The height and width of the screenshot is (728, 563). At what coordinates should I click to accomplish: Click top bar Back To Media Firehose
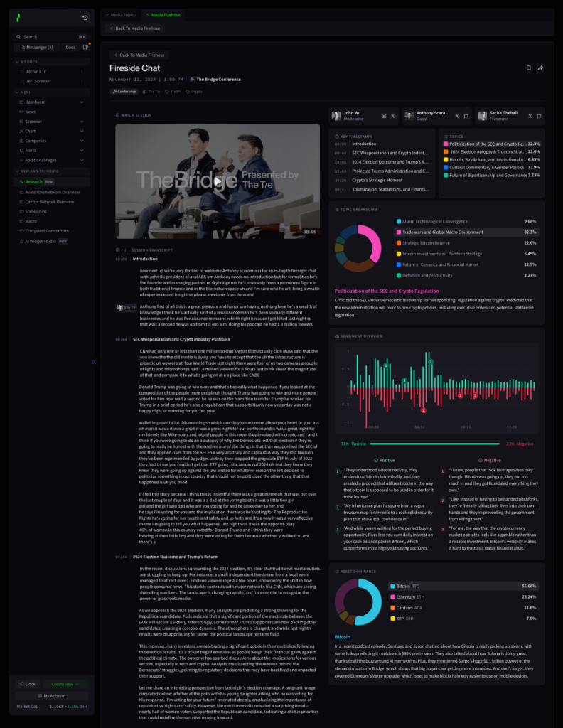[135, 28]
